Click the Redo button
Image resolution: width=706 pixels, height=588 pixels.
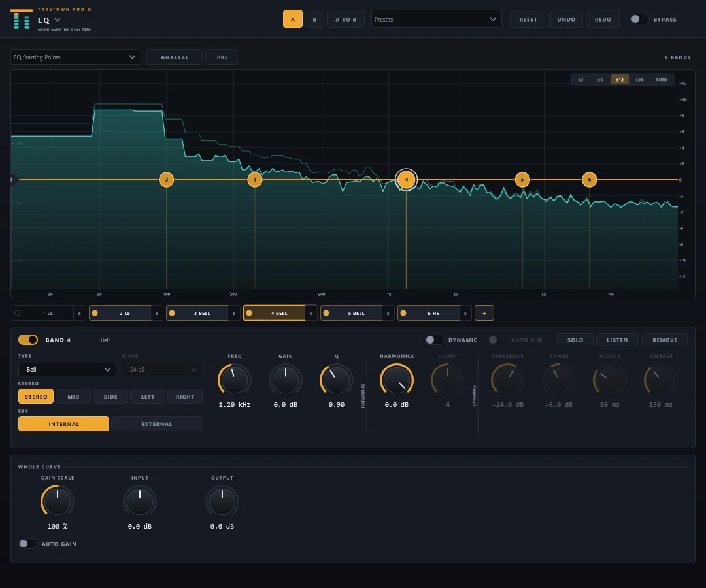tap(603, 20)
